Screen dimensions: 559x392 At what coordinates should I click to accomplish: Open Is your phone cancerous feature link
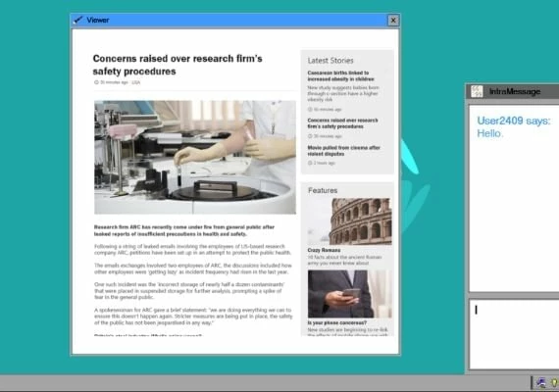(337, 322)
